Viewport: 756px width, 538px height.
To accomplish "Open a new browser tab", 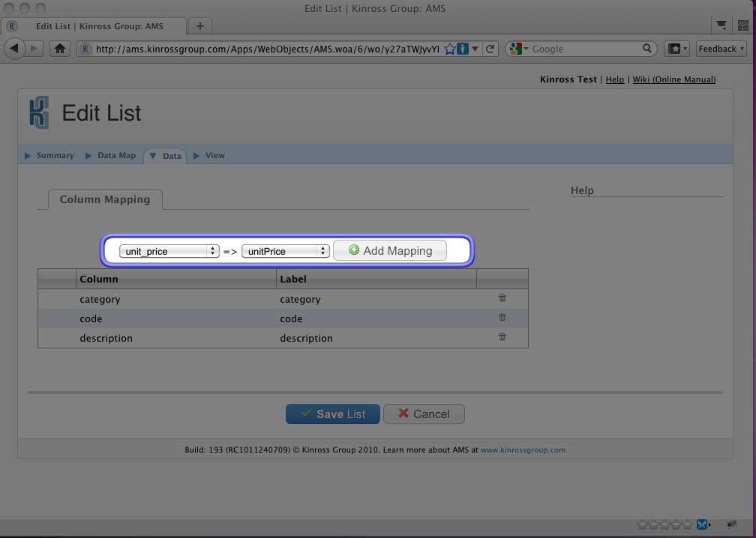I will point(200,26).
